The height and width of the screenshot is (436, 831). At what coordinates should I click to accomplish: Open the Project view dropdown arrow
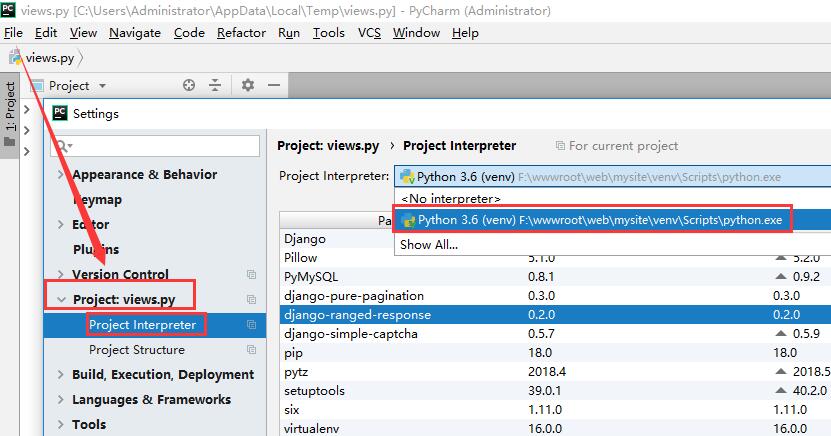click(102, 86)
